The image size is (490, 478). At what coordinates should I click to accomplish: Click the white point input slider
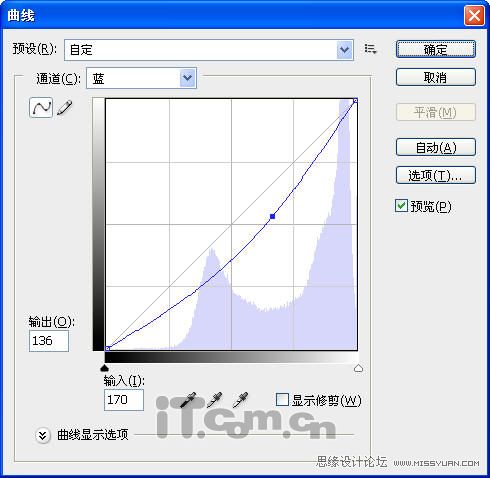coord(358,368)
